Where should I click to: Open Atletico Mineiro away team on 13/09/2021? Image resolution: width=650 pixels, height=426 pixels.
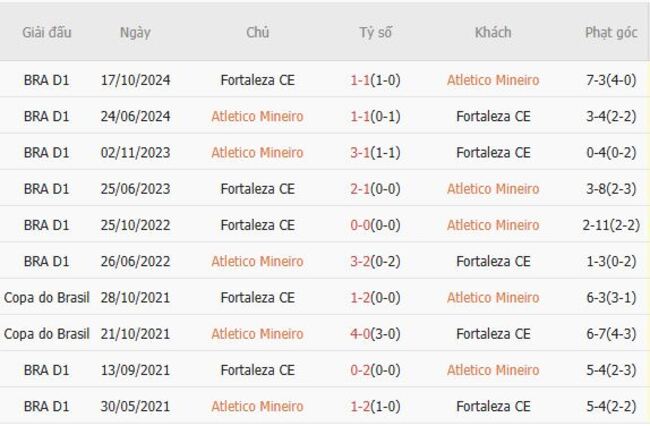493,370
